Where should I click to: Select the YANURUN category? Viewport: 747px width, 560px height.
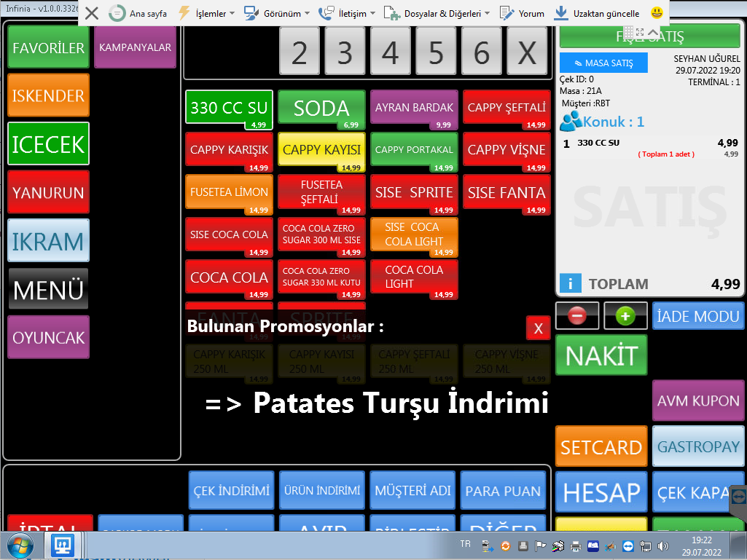coord(49,192)
